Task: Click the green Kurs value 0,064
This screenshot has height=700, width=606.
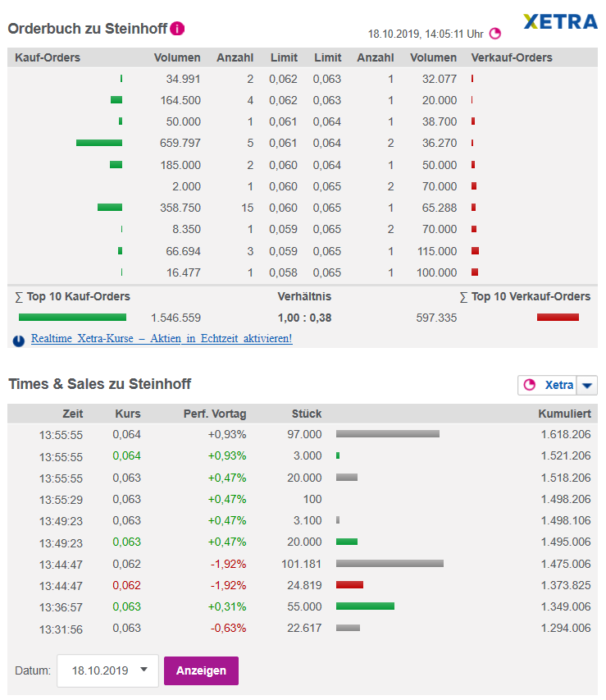Action: [x=126, y=455]
